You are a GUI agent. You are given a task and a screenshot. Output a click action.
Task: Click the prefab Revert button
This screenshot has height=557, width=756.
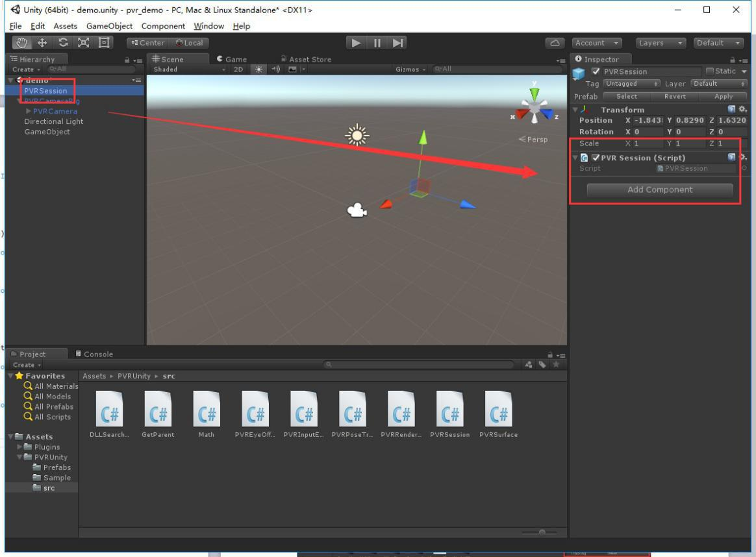(x=675, y=96)
